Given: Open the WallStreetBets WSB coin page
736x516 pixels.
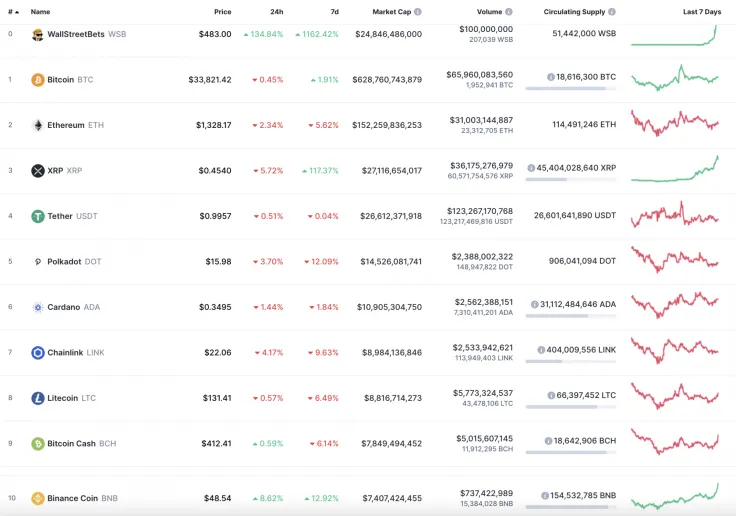Looking at the screenshot, I should (86, 34).
